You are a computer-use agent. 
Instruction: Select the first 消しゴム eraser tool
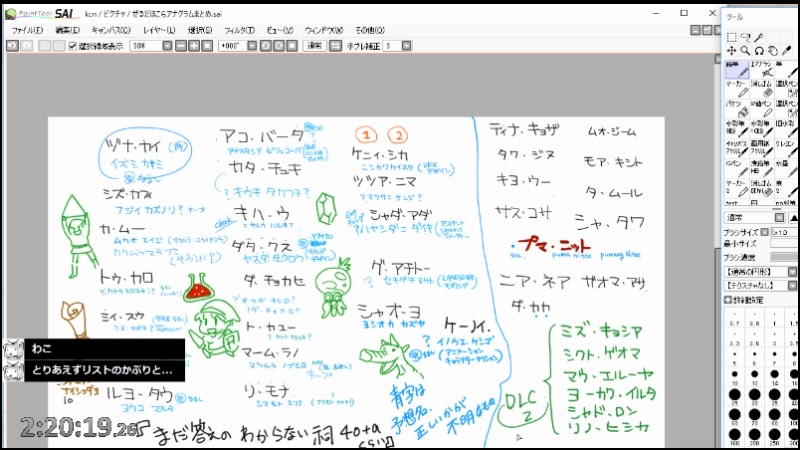(x=762, y=89)
